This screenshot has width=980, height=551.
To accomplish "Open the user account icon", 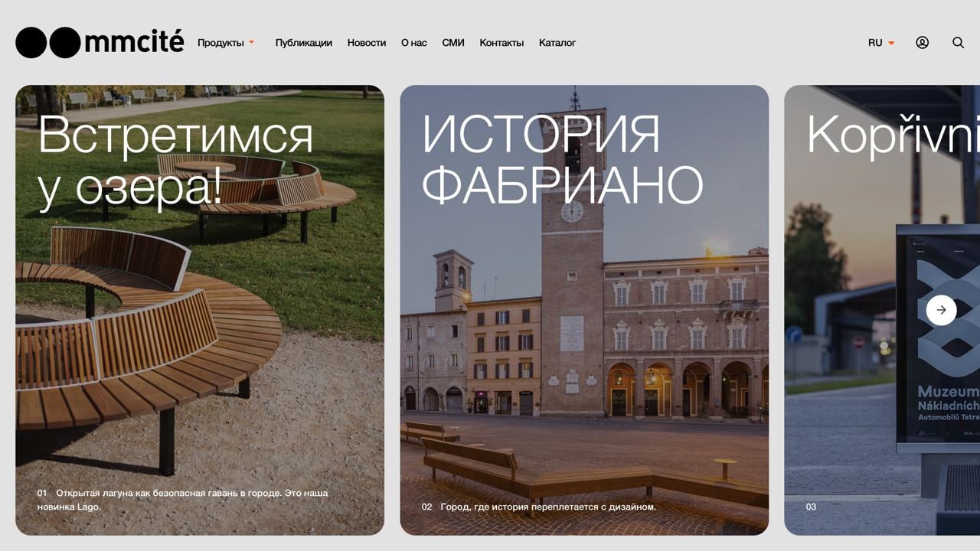I will (x=922, y=43).
